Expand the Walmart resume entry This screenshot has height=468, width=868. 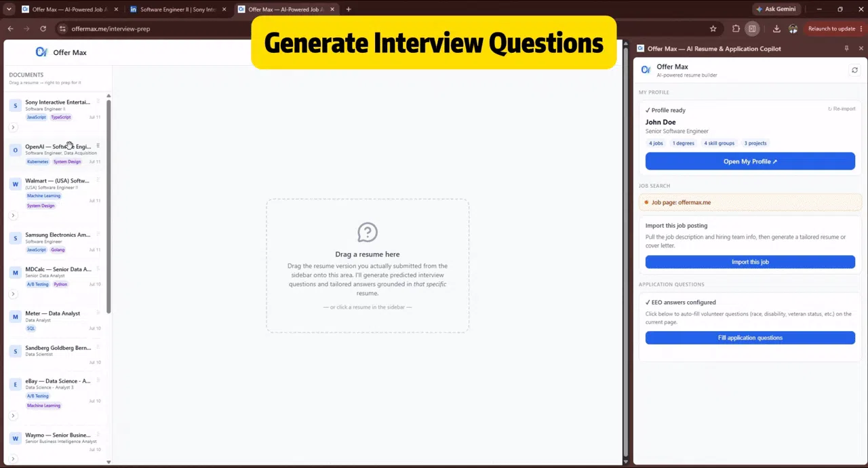click(x=13, y=215)
